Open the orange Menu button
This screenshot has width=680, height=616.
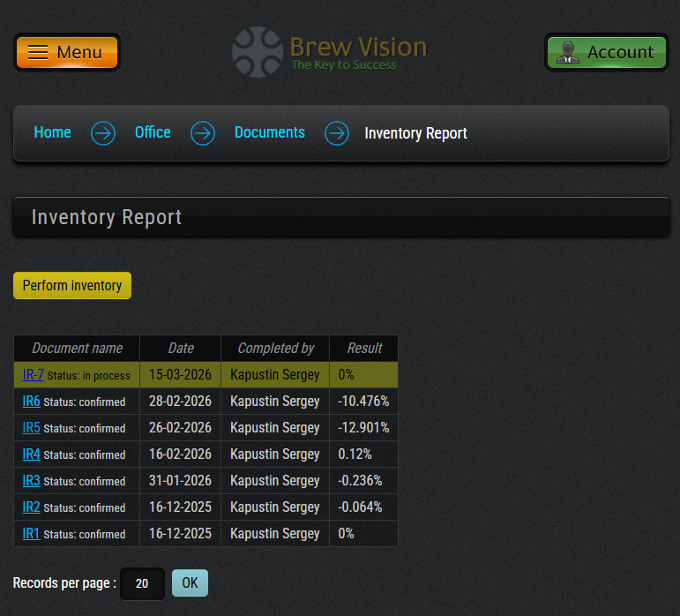pyautogui.click(x=67, y=52)
